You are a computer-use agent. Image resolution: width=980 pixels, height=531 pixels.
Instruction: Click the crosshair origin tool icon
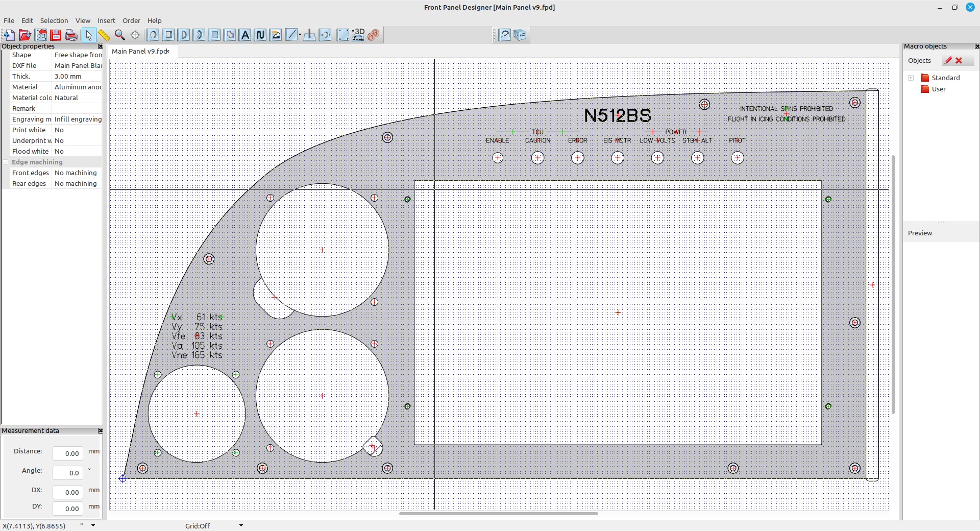[135, 35]
